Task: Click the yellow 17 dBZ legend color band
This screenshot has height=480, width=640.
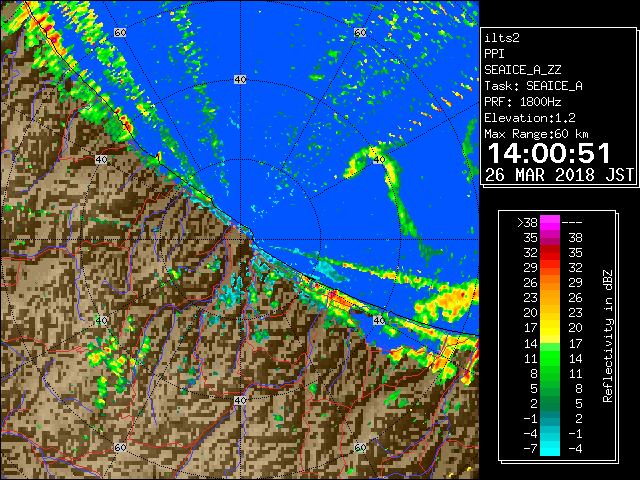Action: tap(550, 328)
